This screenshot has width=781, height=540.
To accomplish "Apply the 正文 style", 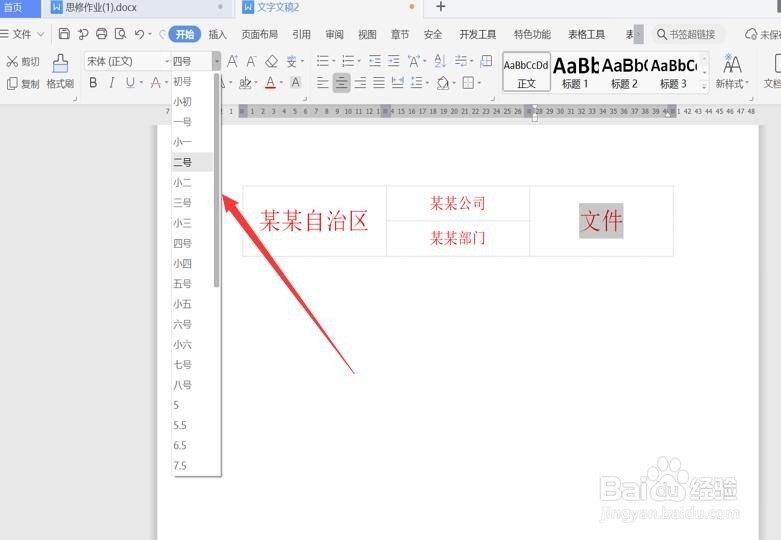I will coord(526,72).
